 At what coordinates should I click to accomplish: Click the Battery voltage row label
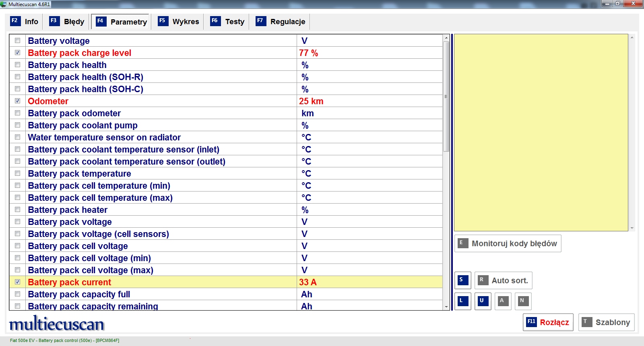click(x=59, y=41)
